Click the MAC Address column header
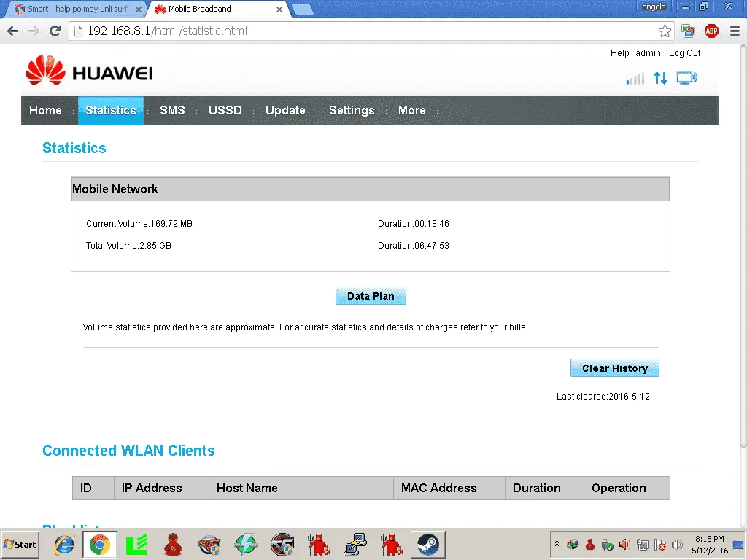The width and height of the screenshot is (747, 560). [449, 488]
